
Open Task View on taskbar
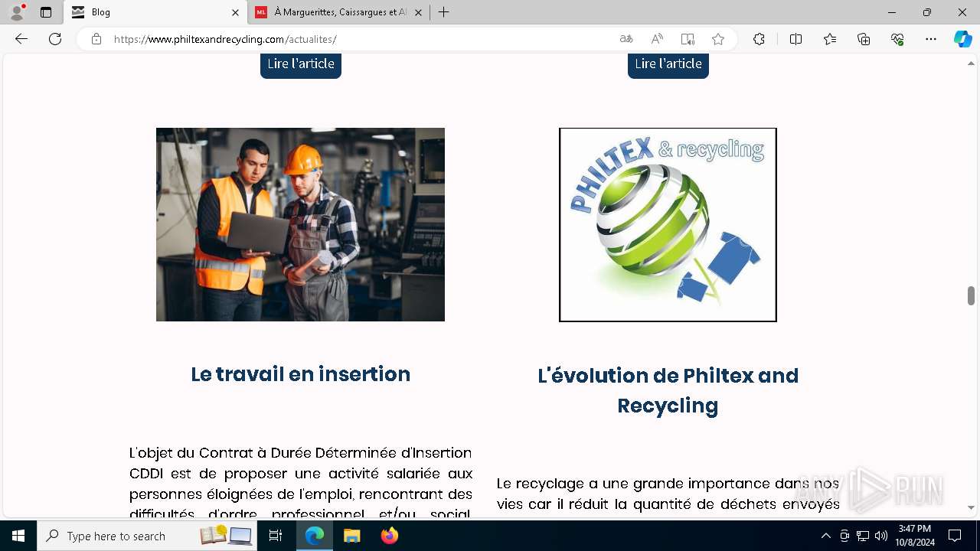click(x=276, y=536)
